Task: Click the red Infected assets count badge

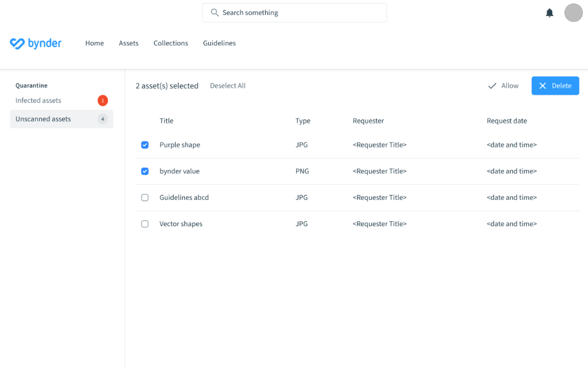Action: point(103,101)
